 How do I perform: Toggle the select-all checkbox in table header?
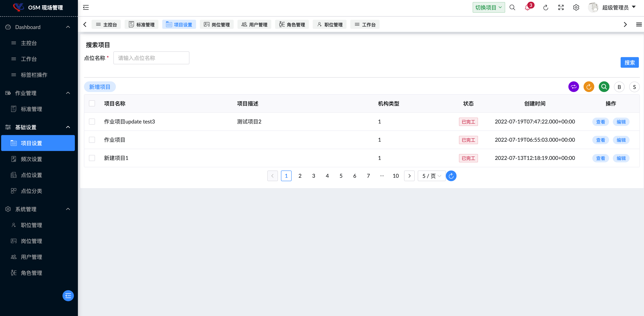click(92, 104)
